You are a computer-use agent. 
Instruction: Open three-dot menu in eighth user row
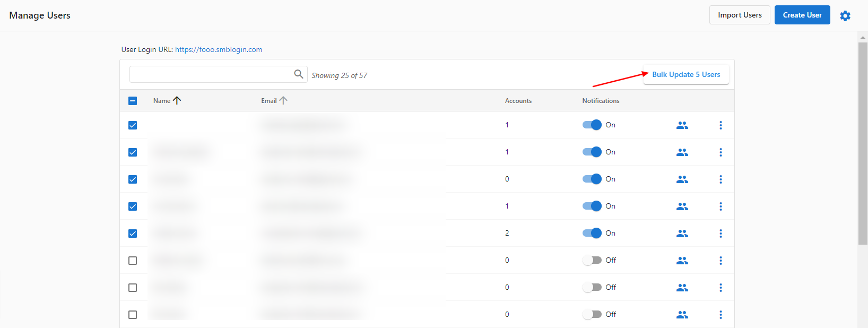(x=721, y=315)
